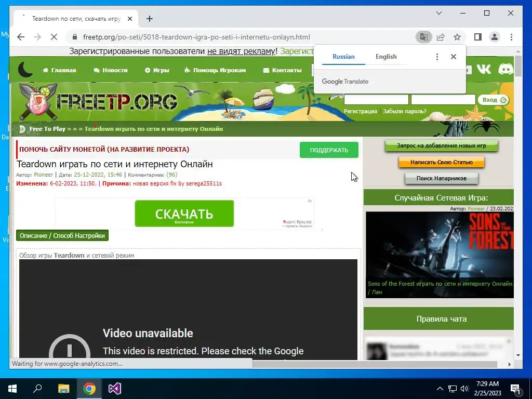Image resolution: width=532 pixels, height=399 pixels.
Task: Open a new browser tab
Action: click(x=149, y=19)
